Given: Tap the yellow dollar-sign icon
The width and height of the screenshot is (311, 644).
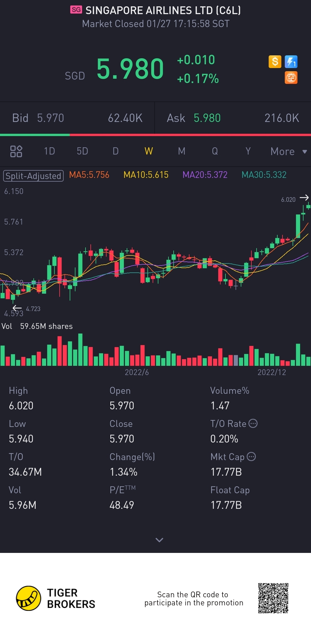Looking at the screenshot, I should pyautogui.click(x=275, y=62).
